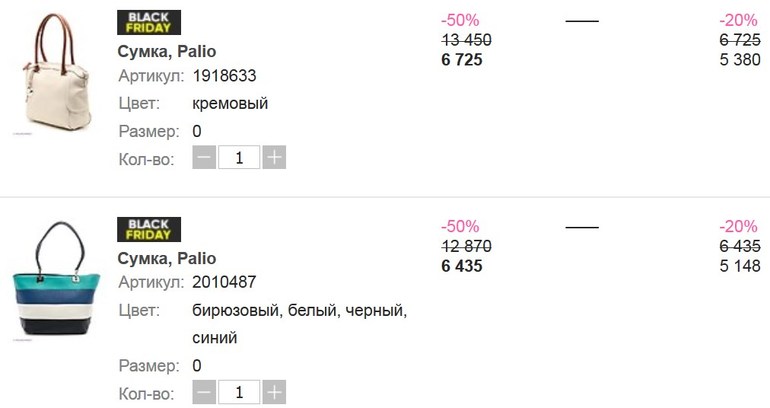Click the crossed-out price 12 870
This screenshot has height=408, width=770.
[x=466, y=246]
